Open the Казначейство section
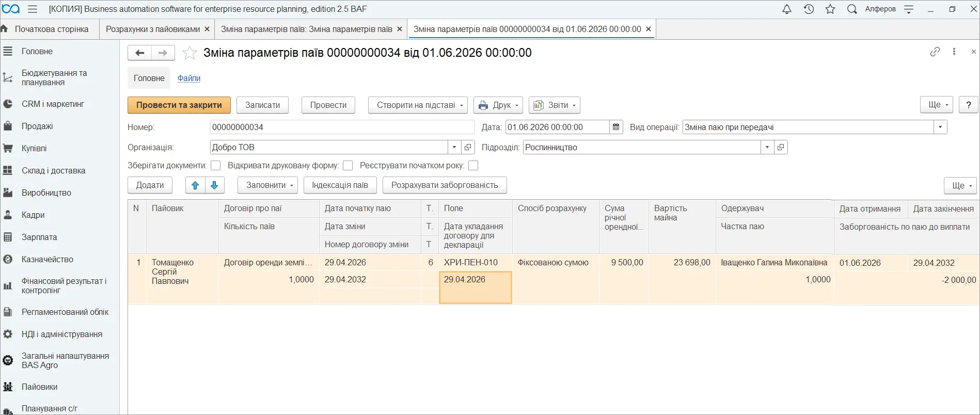Viewport: 980px width, 415px height. coord(60,259)
